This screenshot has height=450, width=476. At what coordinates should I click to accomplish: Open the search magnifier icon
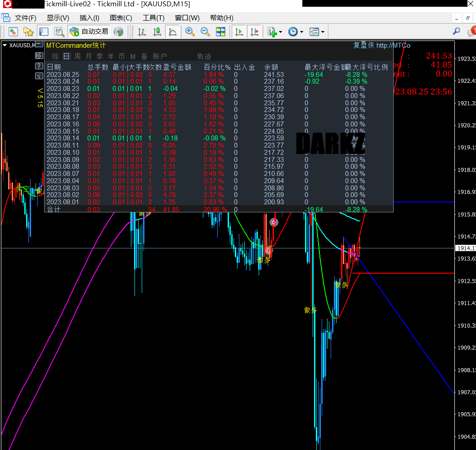(456, 31)
